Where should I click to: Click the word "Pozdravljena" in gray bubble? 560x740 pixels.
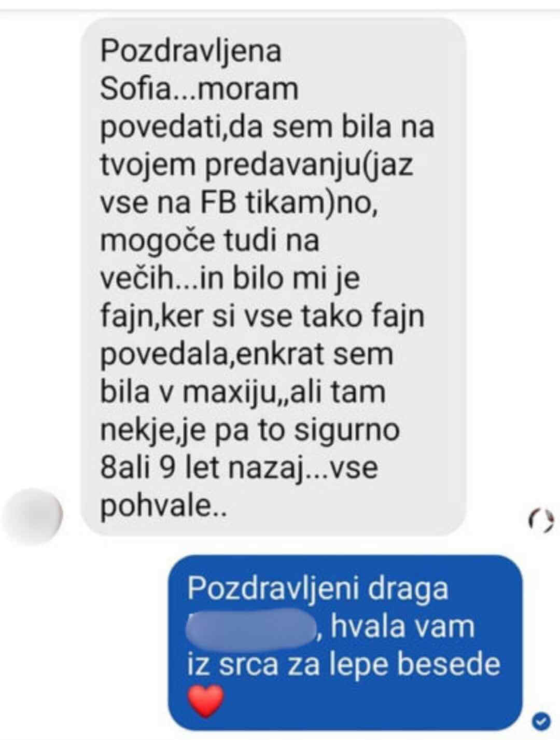pos(191,52)
